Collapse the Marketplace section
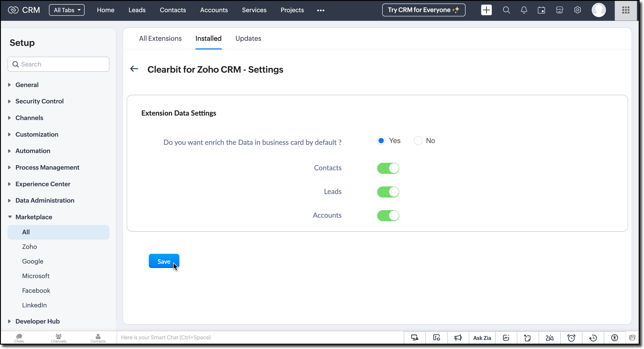644x349 pixels. pos(34,217)
